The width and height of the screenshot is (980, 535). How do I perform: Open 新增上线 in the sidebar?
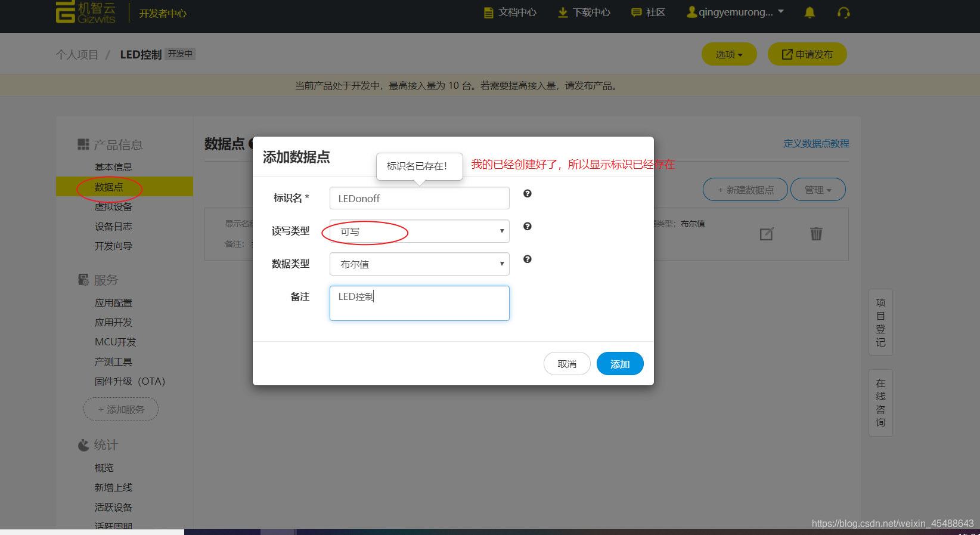pos(113,488)
